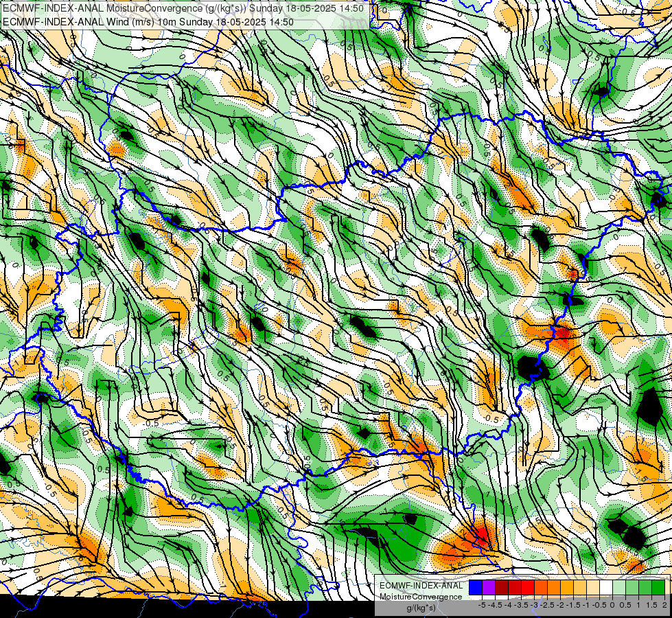Click the blue legend swatch below -5
Screen dimensions: 672x618
coord(476,588)
